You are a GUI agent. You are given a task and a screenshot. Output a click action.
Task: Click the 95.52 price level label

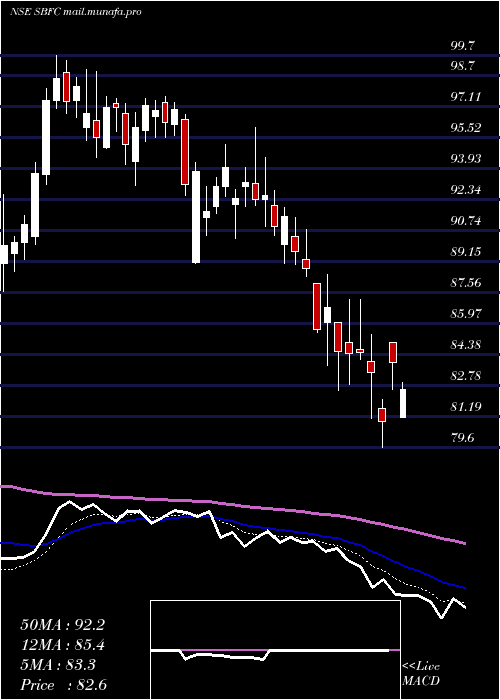click(x=466, y=128)
